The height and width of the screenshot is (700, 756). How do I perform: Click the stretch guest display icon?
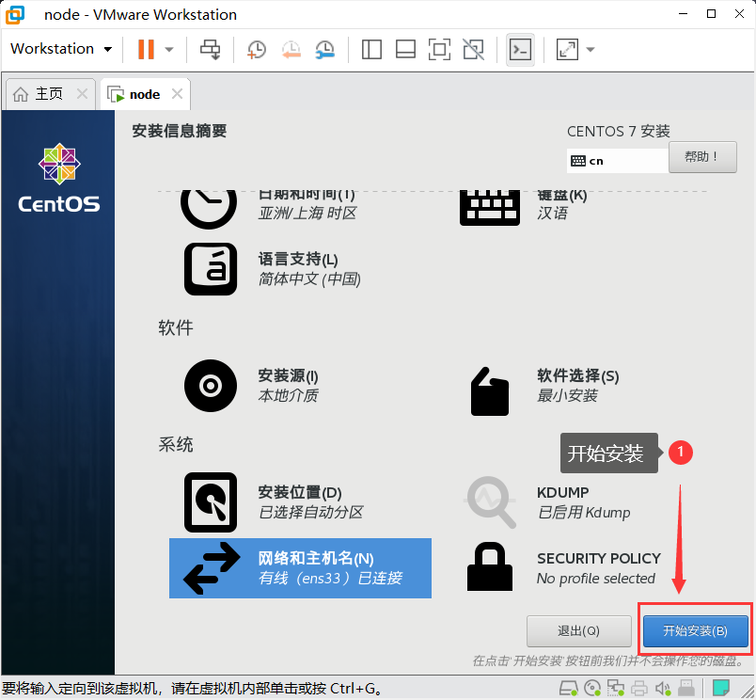pyautogui.click(x=567, y=49)
